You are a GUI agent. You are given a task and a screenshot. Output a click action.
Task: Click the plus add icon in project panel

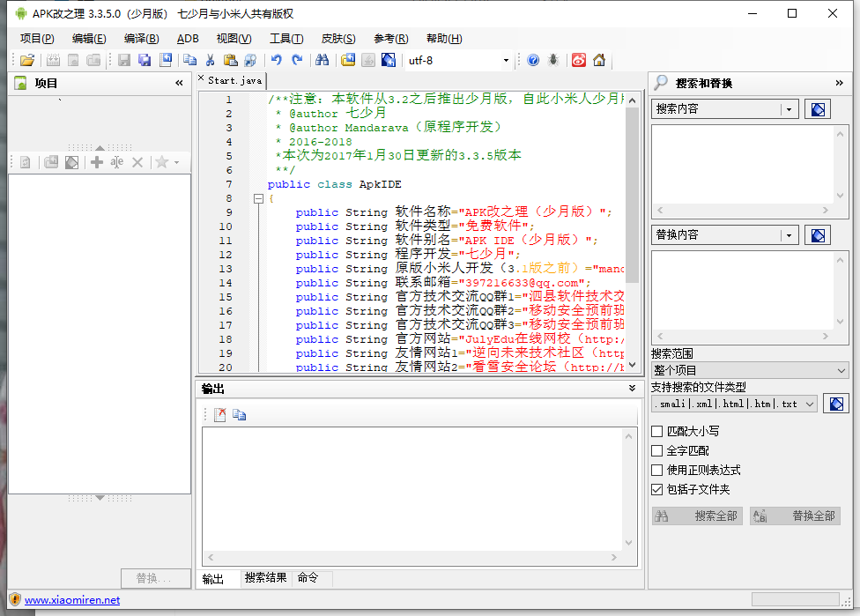pyautogui.click(x=97, y=162)
